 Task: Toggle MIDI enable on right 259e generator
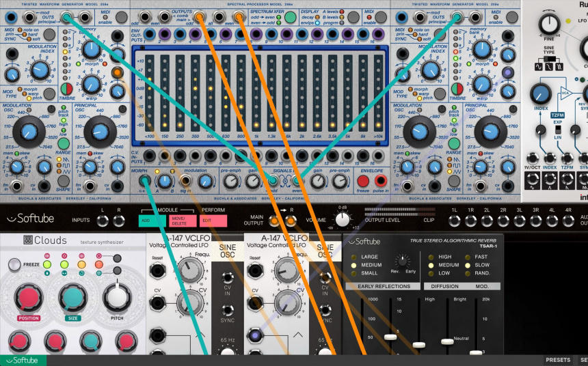point(512,17)
